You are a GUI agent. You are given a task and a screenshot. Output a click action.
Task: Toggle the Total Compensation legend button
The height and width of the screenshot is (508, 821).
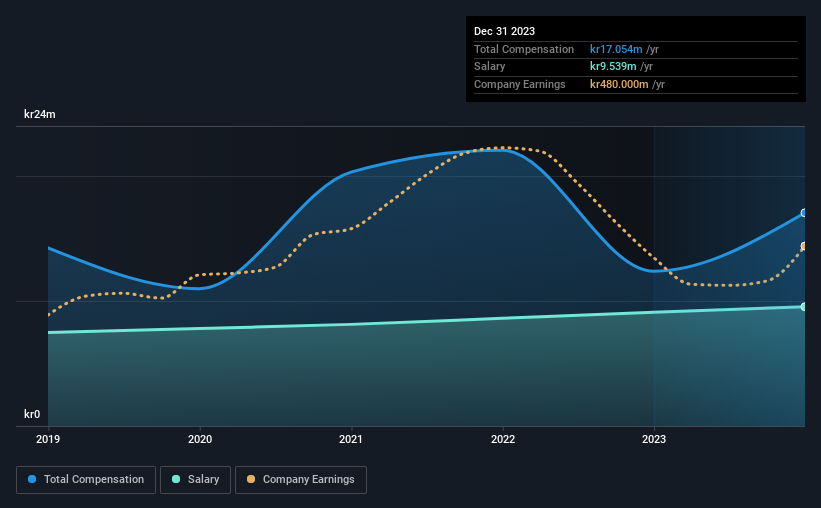[x=86, y=480]
